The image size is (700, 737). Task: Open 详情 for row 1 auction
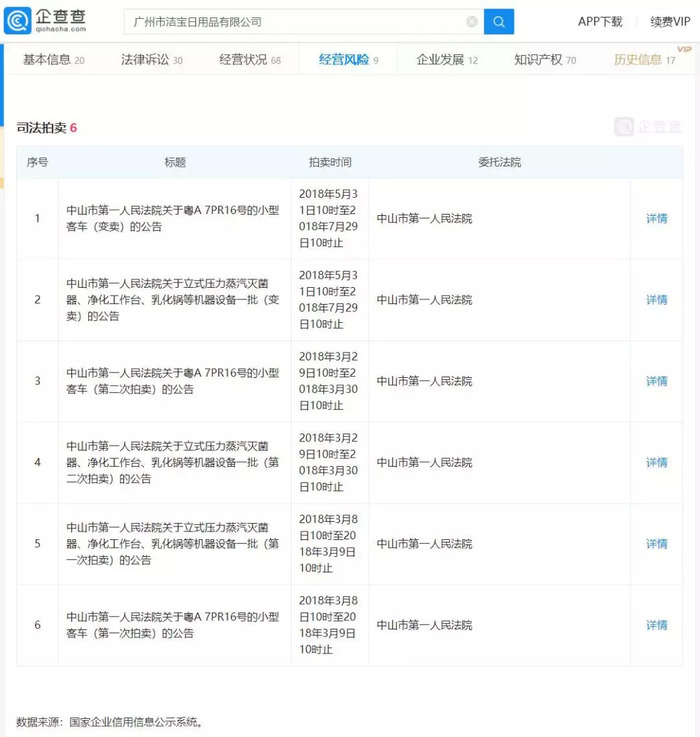[656, 219]
